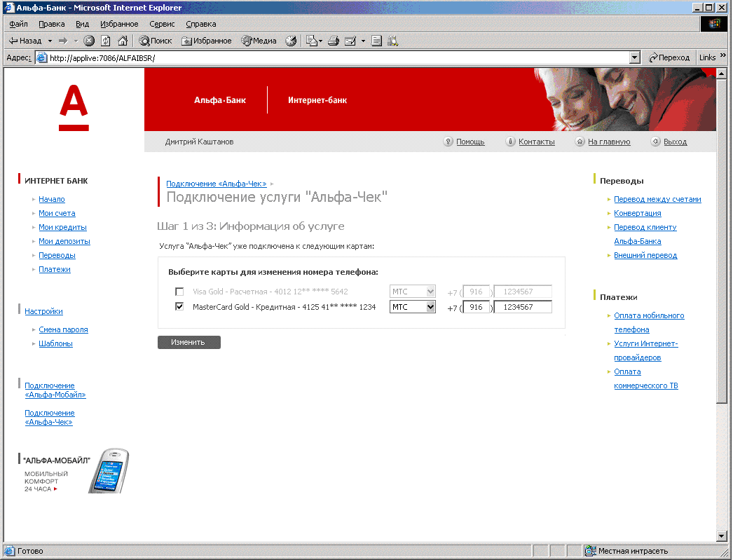Click MasterCard phone code field 916

tap(476, 307)
